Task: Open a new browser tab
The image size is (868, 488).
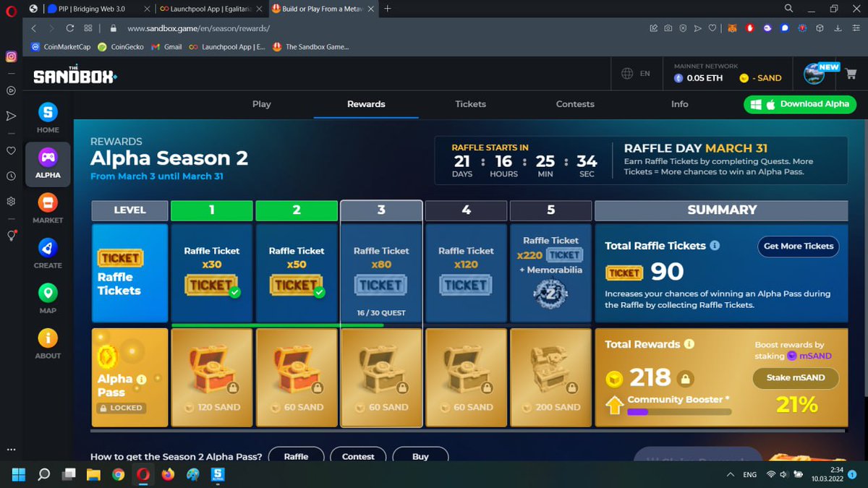Action: pyautogui.click(x=388, y=9)
